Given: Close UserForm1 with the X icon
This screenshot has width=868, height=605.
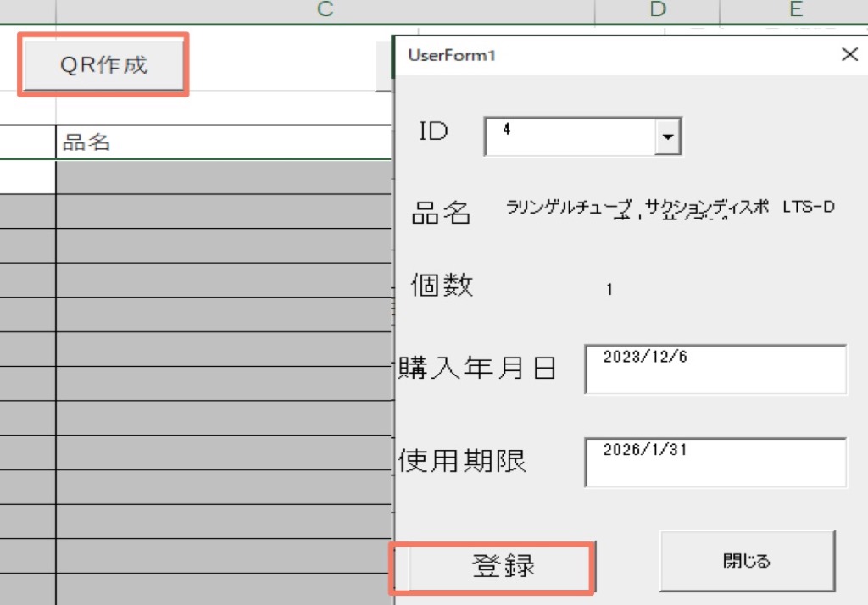Looking at the screenshot, I should point(849,55).
